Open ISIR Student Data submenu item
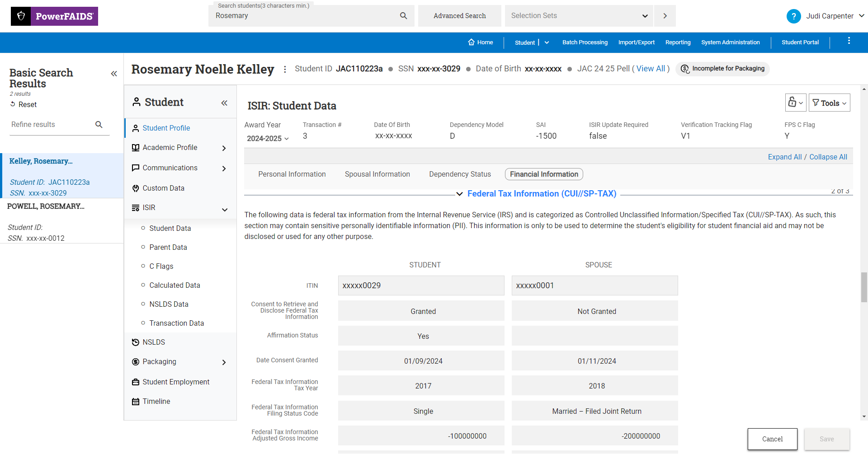This screenshot has width=868, height=454. click(170, 229)
